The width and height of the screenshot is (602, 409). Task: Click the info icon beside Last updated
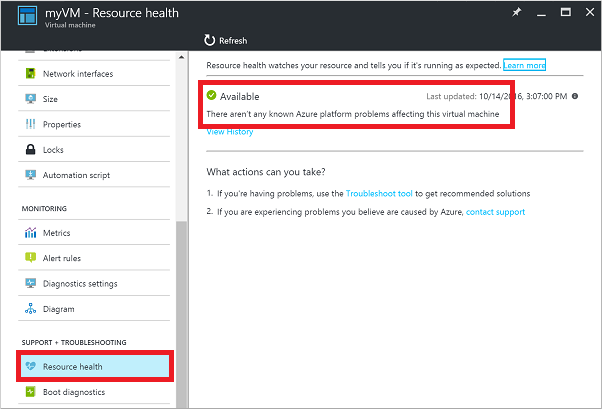574,96
